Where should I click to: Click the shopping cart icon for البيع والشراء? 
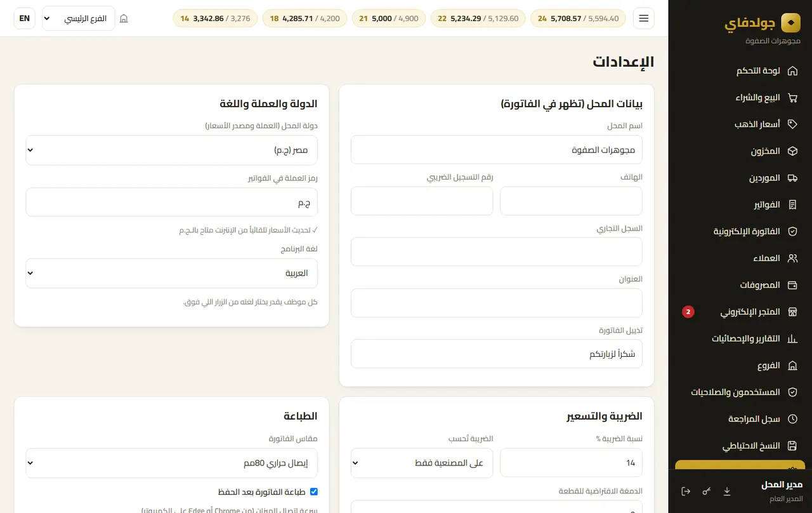792,98
